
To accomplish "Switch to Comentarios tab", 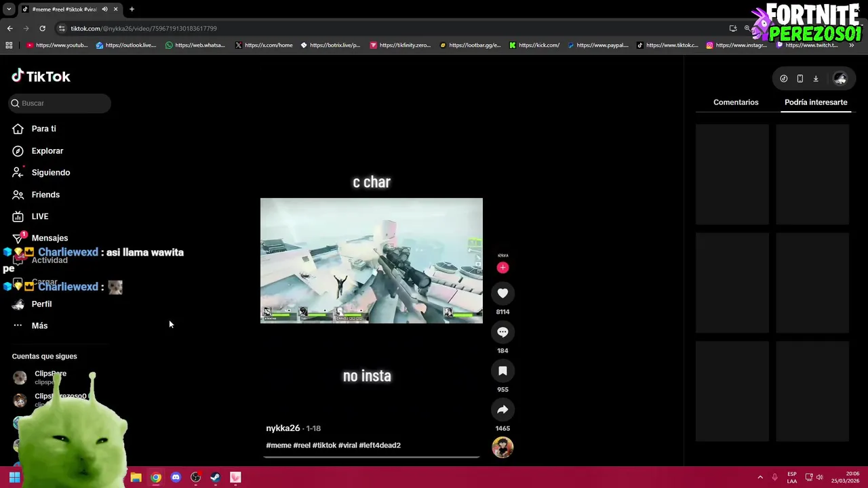I will (x=736, y=102).
